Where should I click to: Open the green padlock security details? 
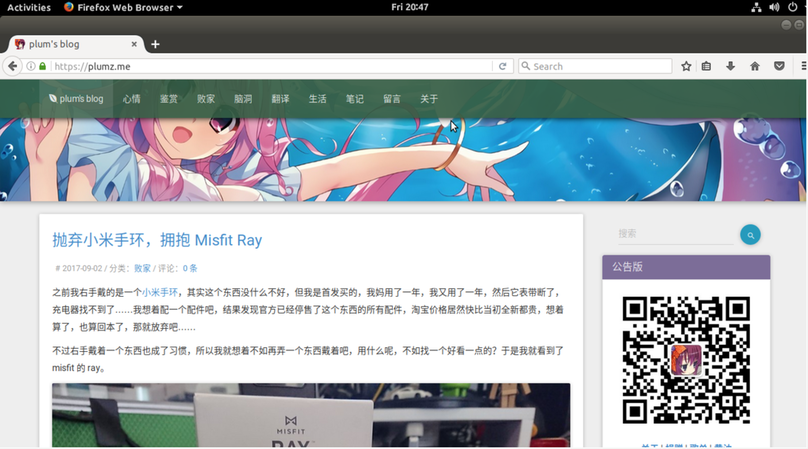[x=42, y=66]
